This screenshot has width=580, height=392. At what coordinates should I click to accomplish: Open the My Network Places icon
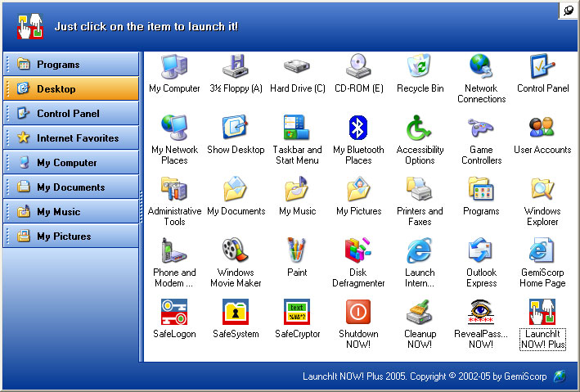(x=174, y=128)
